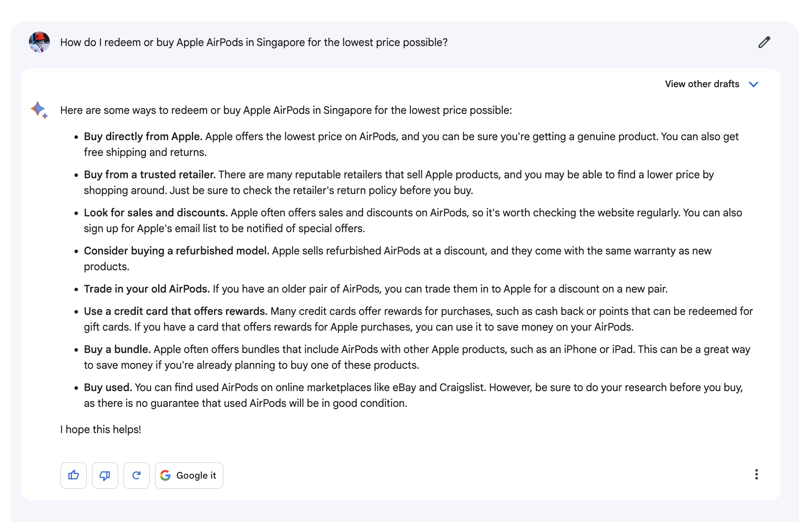Click the 'Buy a bundle.' bullet heading
This screenshot has height=522, width=812.
tap(117, 349)
